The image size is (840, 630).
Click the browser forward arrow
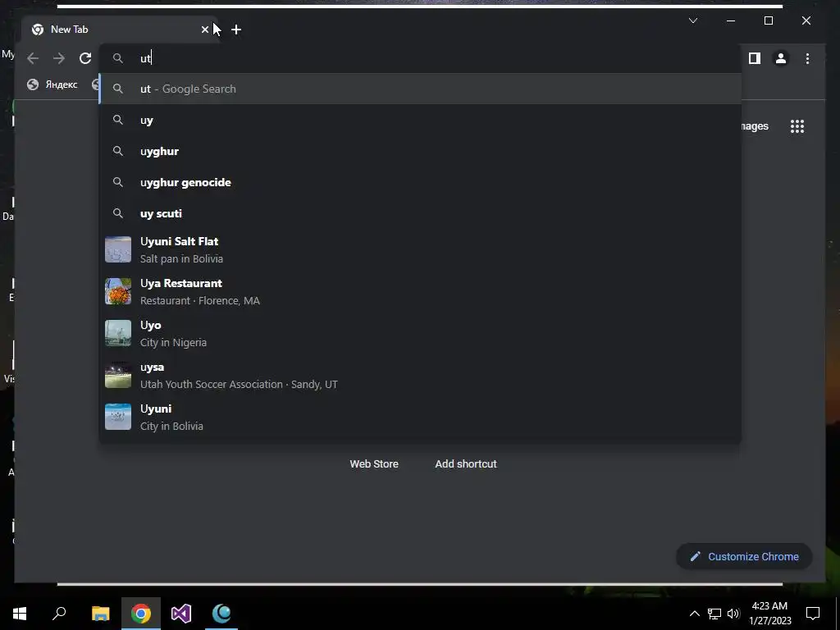[x=59, y=58]
